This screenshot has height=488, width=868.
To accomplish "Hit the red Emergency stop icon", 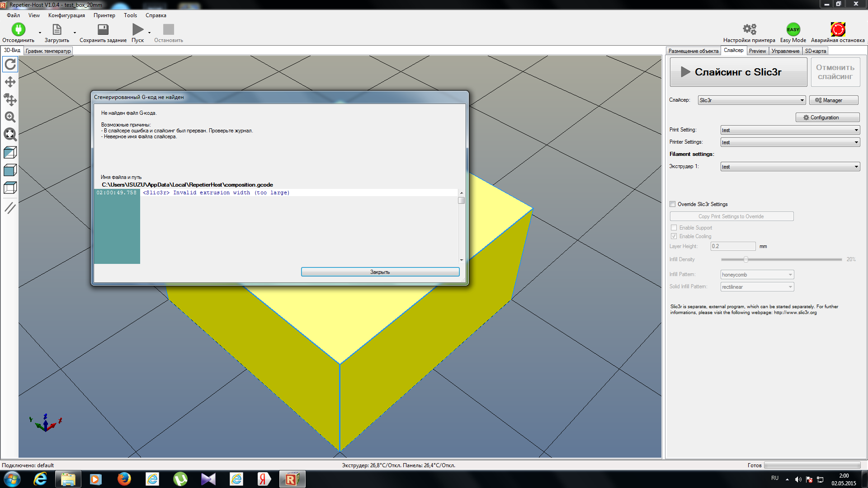I will [838, 29].
